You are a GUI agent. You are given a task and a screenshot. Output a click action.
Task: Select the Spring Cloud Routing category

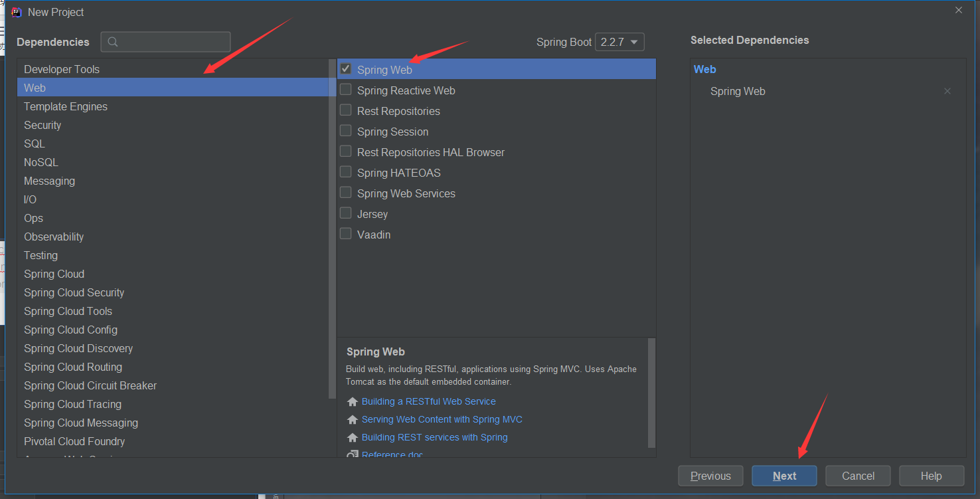click(173, 367)
